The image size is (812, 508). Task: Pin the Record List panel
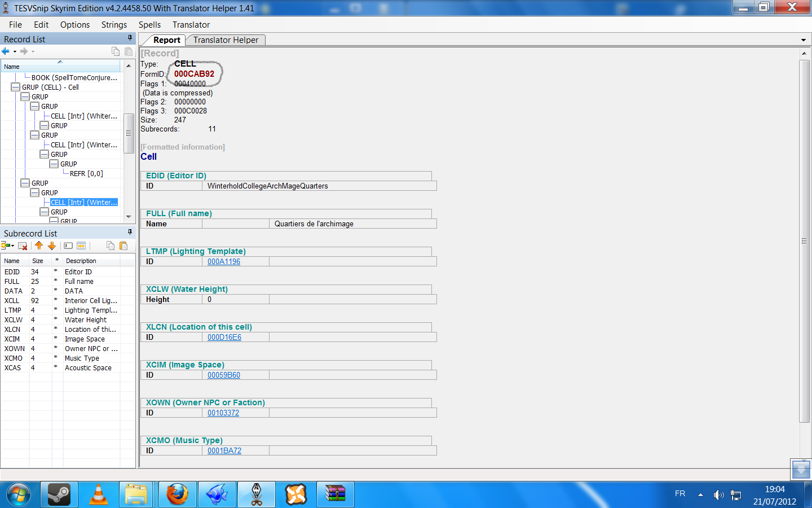pos(130,38)
